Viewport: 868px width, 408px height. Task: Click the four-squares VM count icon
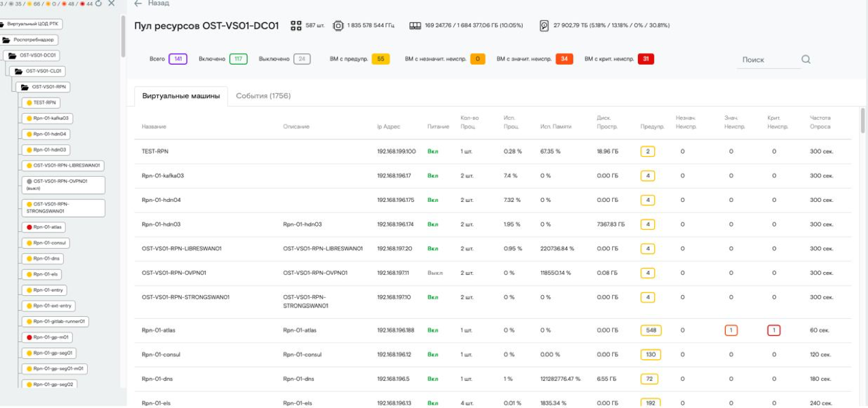296,26
